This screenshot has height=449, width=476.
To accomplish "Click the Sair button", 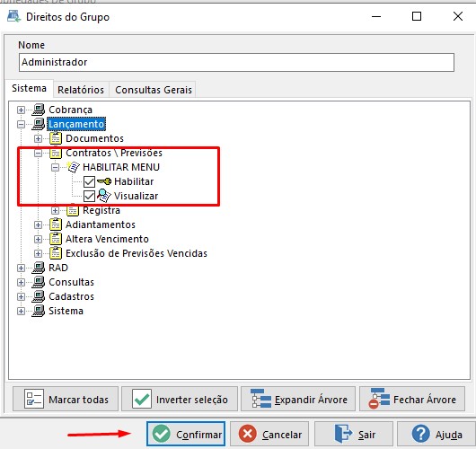I will 354,434.
